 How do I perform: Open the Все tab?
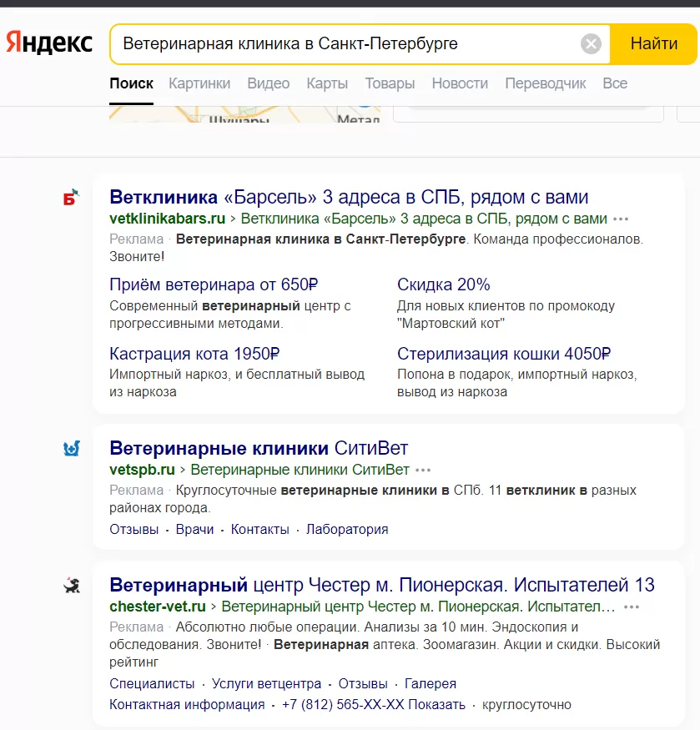615,83
